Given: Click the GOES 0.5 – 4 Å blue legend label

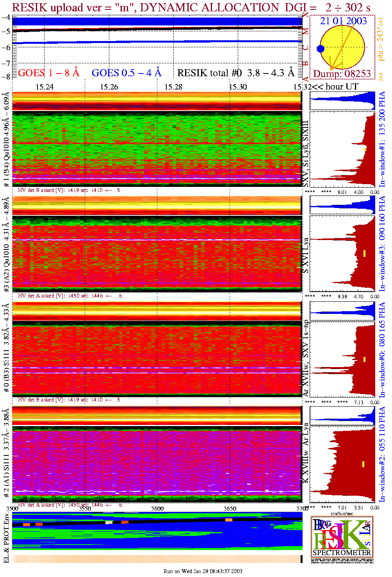Looking at the screenshot, I should [126, 73].
